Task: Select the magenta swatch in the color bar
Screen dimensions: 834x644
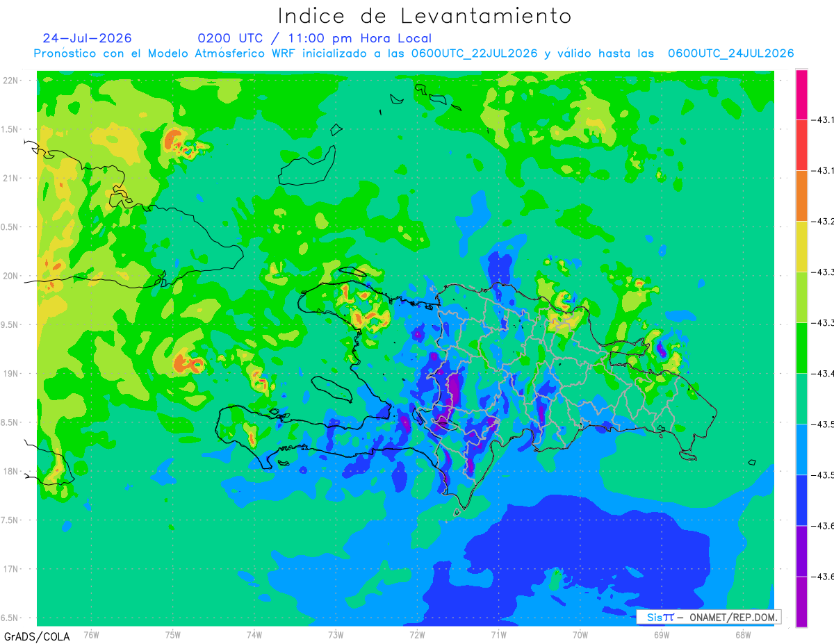Action: [801, 94]
